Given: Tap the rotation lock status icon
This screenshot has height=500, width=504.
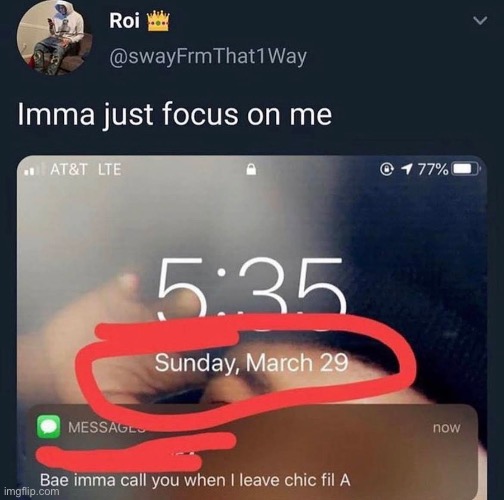Looking at the screenshot, I should 387,169.
